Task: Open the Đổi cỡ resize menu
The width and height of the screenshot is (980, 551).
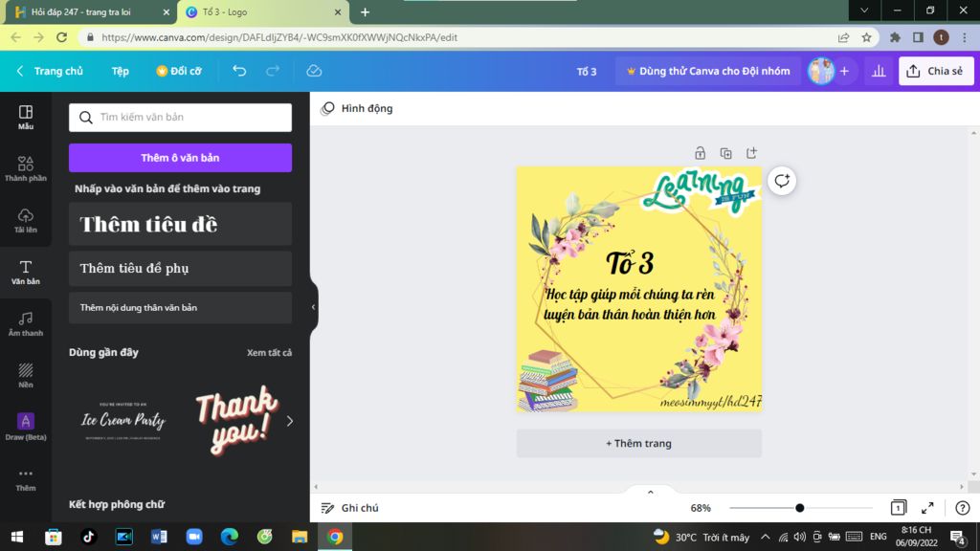Action: (x=179, y=71)
